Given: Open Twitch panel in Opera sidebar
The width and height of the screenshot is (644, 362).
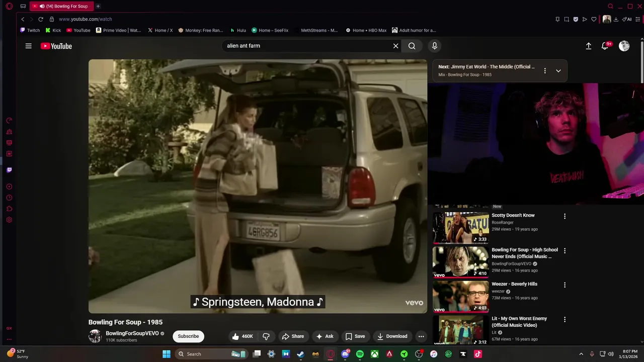Looking at the screenshot, I should [9, 170].
